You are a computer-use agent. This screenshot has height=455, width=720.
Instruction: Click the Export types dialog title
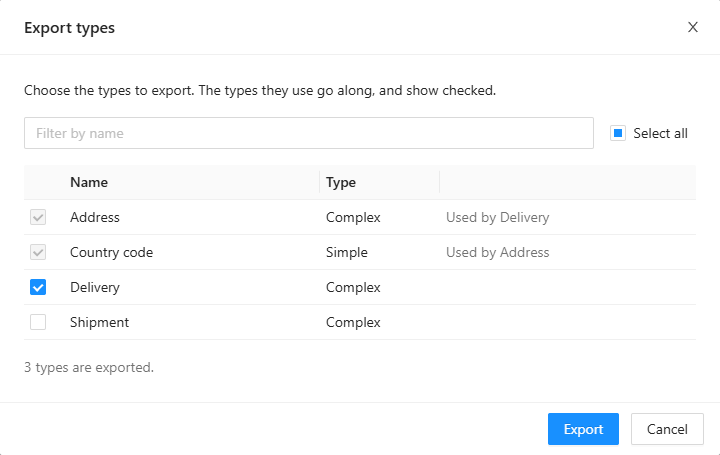coord(69,28)
